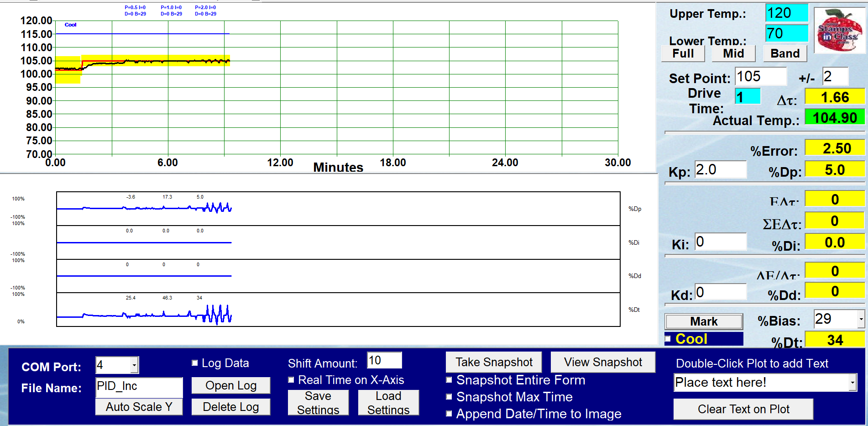Click the Band range button

(785, 53)
